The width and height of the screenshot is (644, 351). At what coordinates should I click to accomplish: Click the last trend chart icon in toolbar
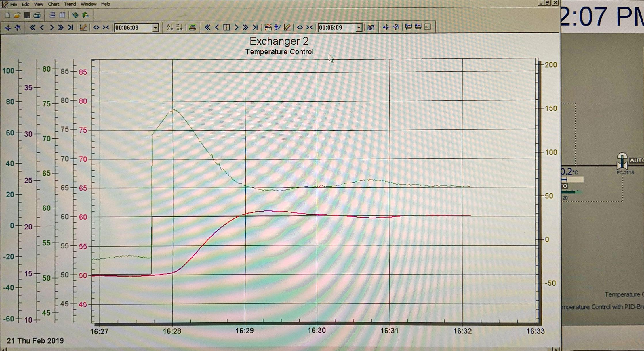[428, 27]
